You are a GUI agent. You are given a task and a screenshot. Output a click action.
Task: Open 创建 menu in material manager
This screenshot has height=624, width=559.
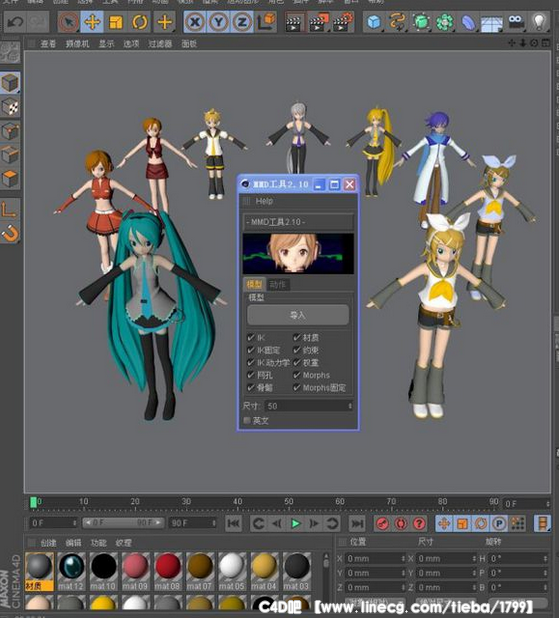pos(48,542)
